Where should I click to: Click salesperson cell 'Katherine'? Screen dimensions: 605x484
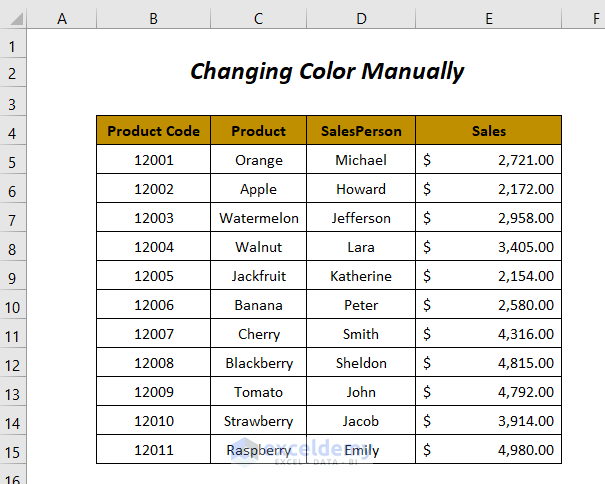click(x=361, y=275)
